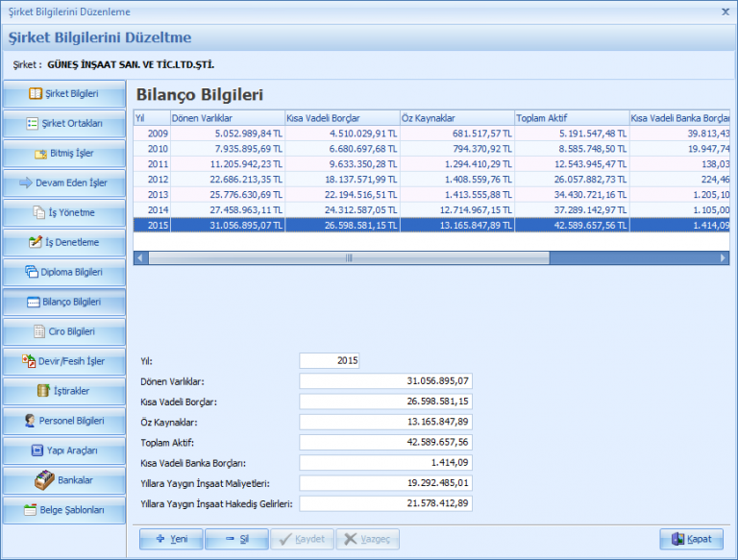
Task: Open Devam Eden İşler section
Action: [64, 183]
